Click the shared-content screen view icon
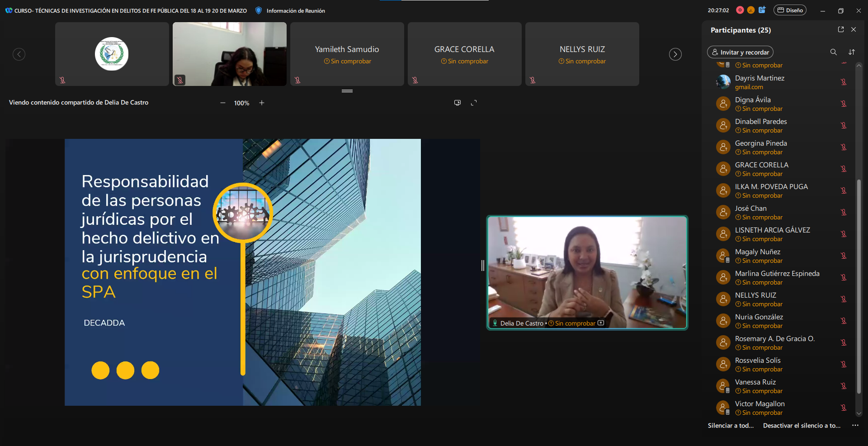The height and width of the screenshot is (446, 868). click(458, 103)
